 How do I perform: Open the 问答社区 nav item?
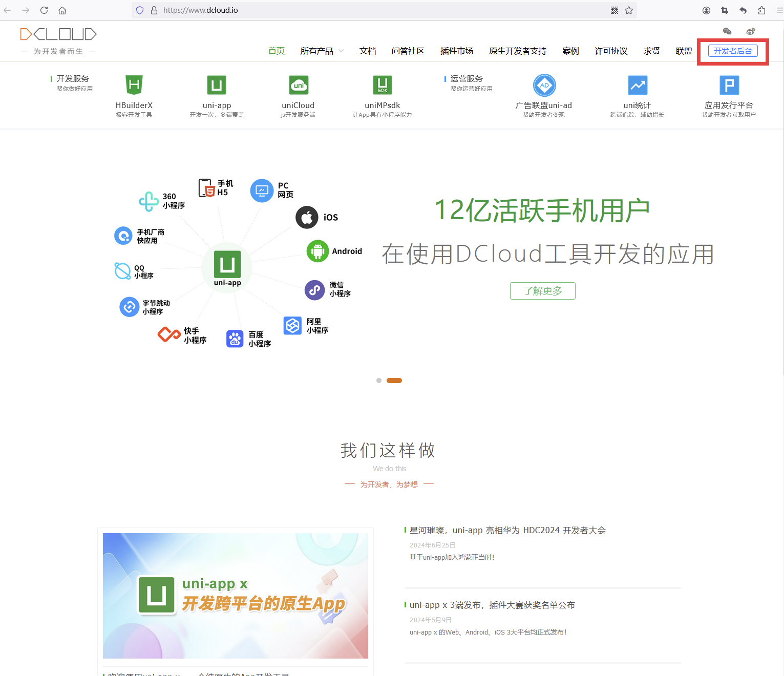point(408,51)
